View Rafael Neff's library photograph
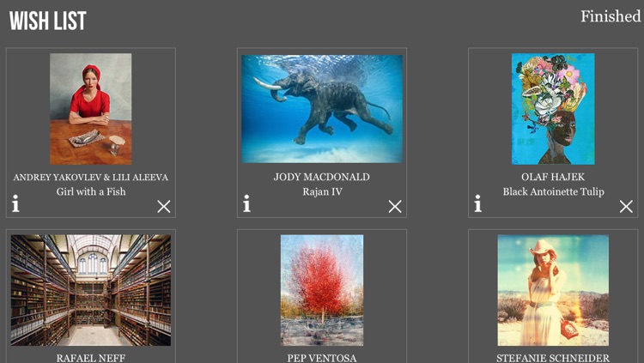 [x=91, y=290]
